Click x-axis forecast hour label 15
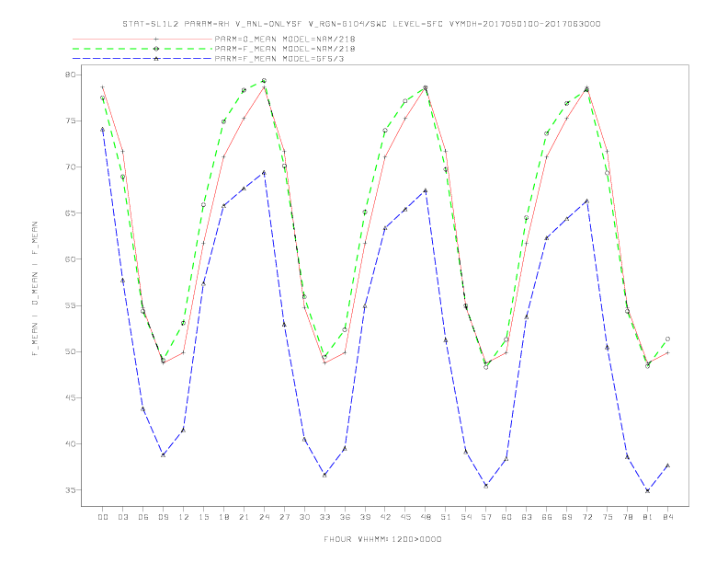The width and height of the screenshot is (728, 563). (x=203, y=517)
